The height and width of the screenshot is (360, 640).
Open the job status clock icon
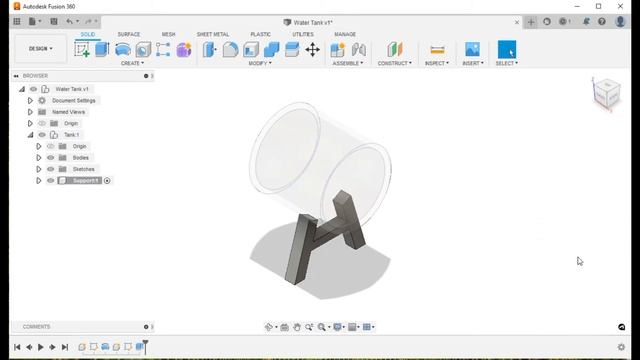(547, 22)
